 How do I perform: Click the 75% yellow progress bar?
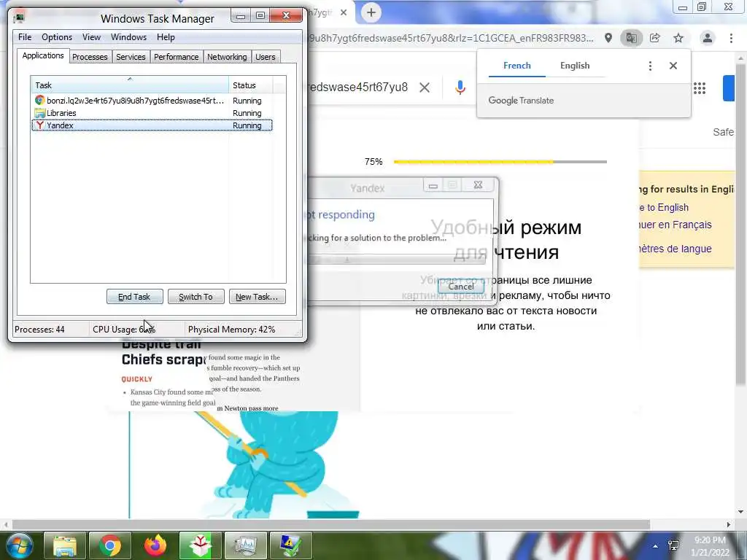tap(500, 162)
